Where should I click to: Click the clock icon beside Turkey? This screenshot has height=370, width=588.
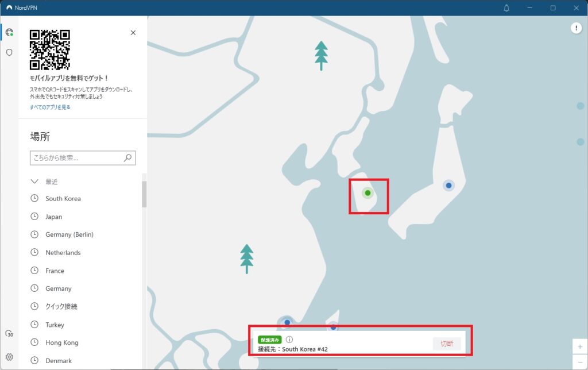tap(34, 324)
